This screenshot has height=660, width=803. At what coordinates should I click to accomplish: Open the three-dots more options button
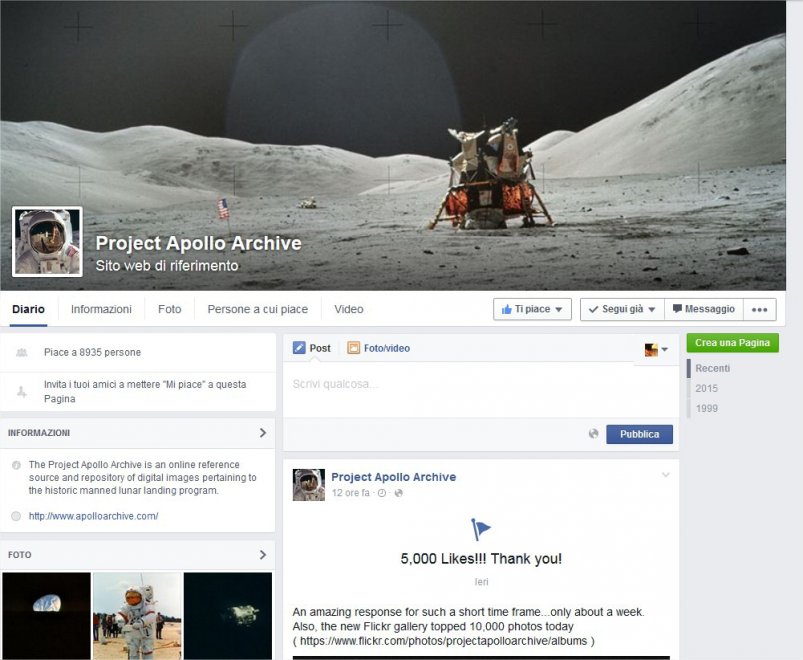point(759,309)
